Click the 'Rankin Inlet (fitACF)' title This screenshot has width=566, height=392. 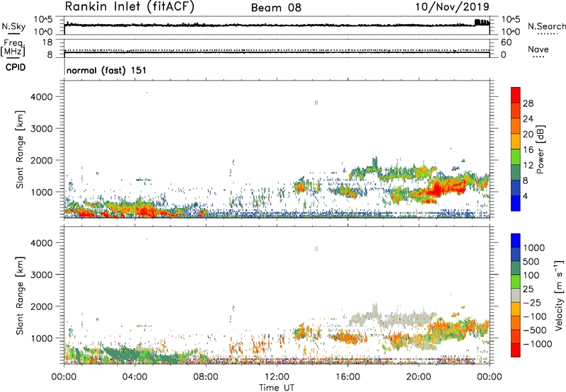pos(129,6)
